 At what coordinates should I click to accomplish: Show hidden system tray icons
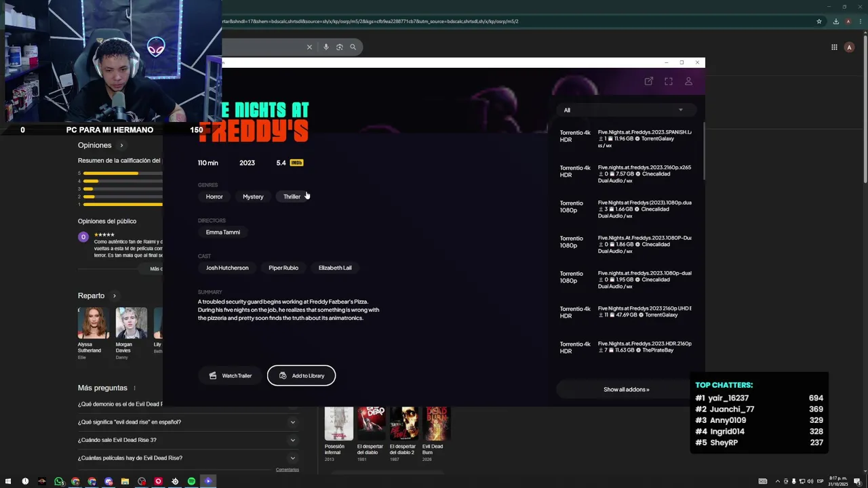tap(777, 481)
